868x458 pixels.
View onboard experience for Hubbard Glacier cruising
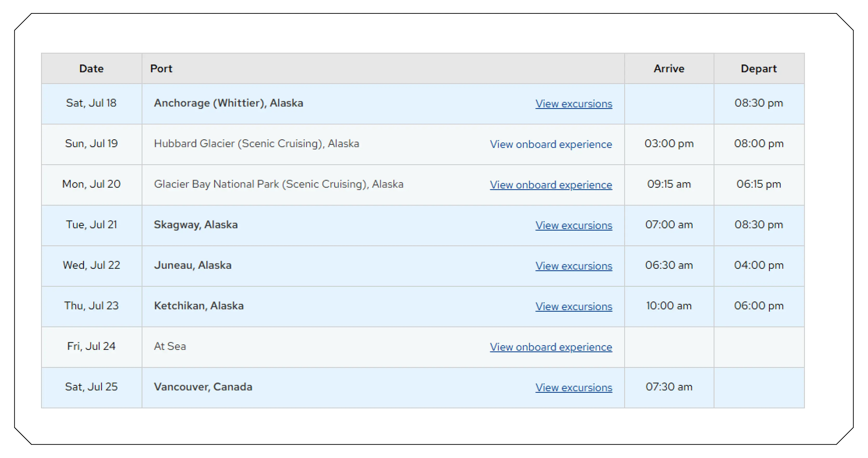click(x=551, y=144)
